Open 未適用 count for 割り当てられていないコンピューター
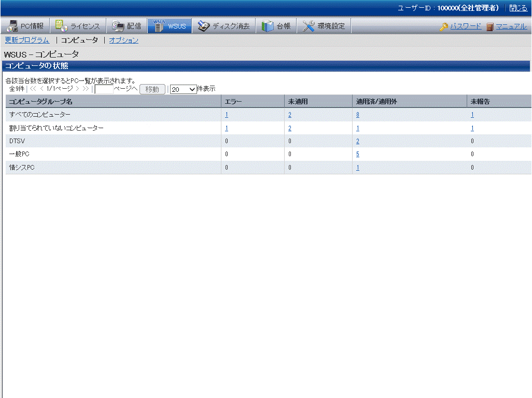Viewport: 532px width, 398px height. [290, 128]
